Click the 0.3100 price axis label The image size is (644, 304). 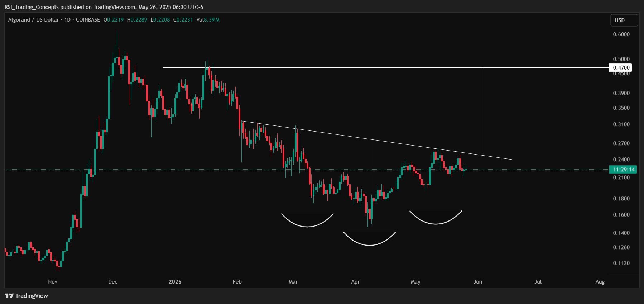click(x=621, y=124)
